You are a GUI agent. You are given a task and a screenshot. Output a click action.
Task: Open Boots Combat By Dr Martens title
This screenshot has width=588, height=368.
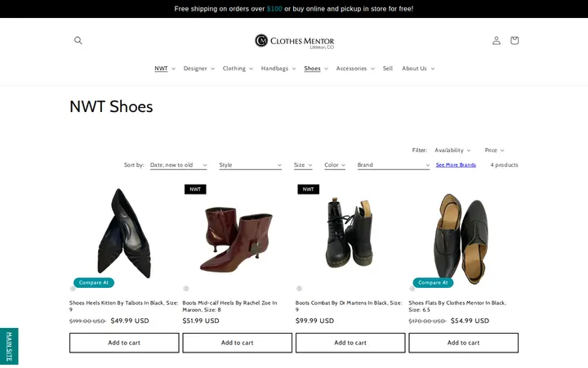click(349, 306)
